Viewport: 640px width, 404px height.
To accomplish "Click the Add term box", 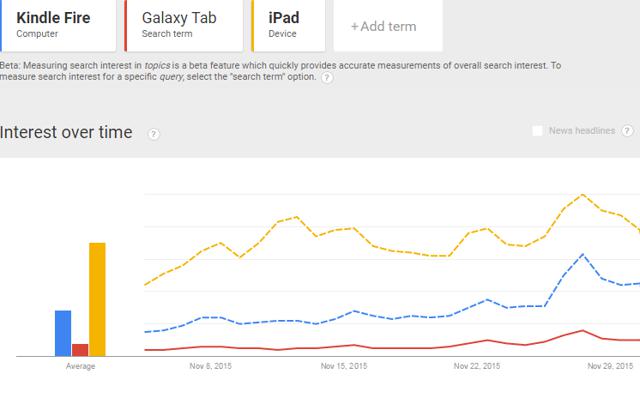I will (x=388, y=26).
